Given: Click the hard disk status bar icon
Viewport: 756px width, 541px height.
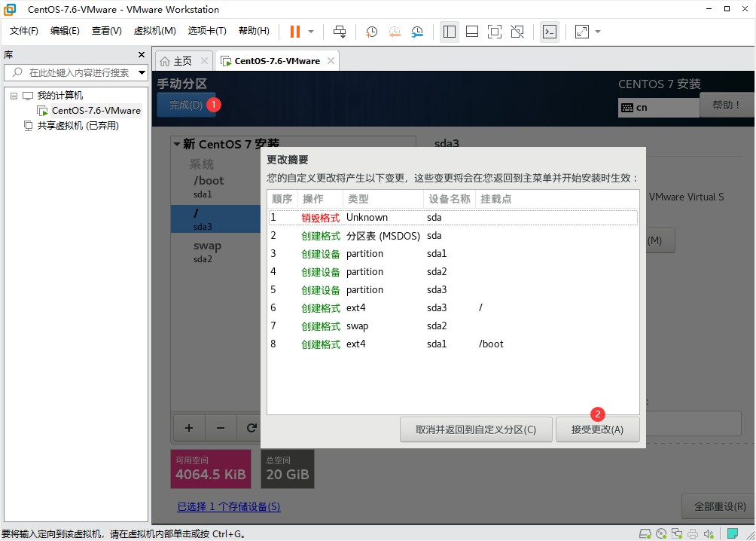Looking at the screenshot, I should tap(645, 533).
